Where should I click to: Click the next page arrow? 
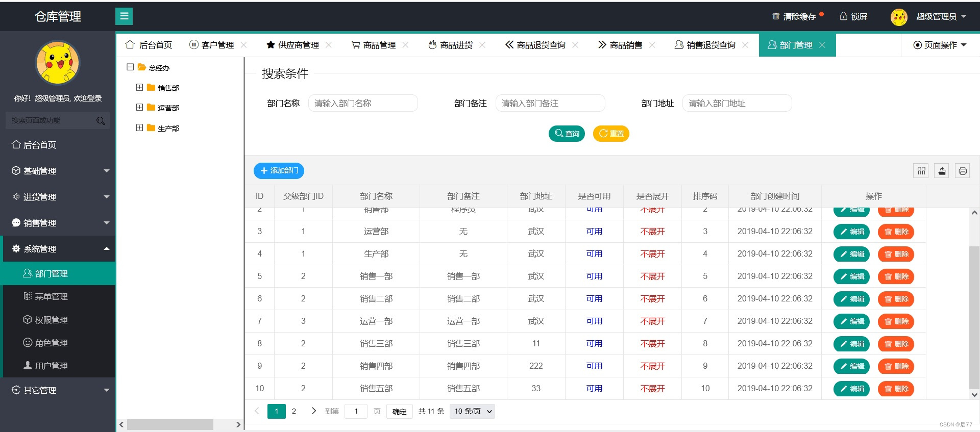pos(313,411)
